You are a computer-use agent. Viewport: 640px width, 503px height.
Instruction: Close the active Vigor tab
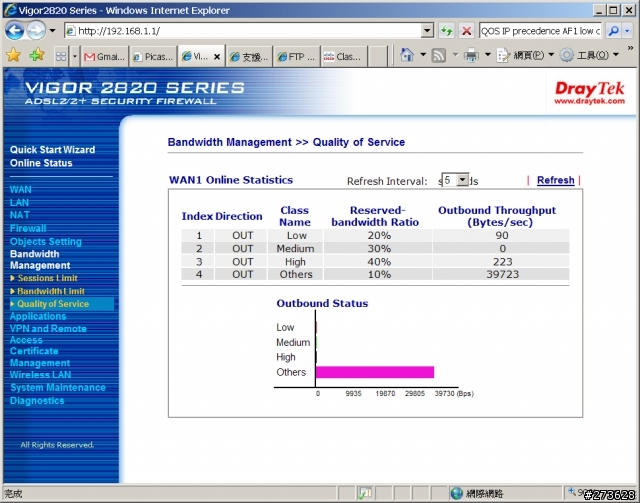[217, 57]
